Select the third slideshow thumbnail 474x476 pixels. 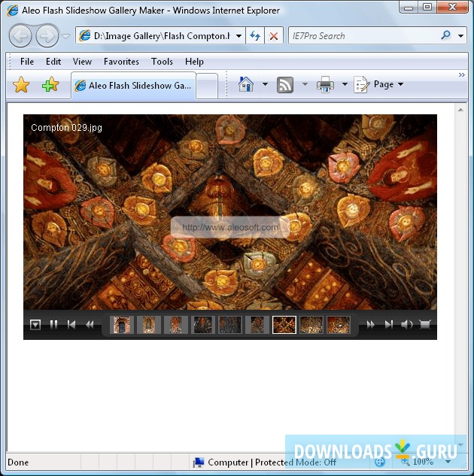coord(176,325)
